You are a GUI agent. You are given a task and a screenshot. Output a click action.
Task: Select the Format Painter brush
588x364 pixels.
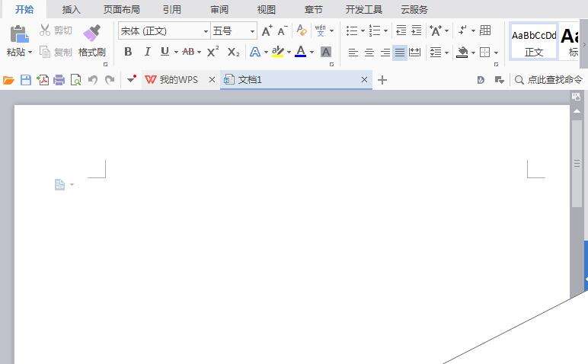[x=92, y=34]
